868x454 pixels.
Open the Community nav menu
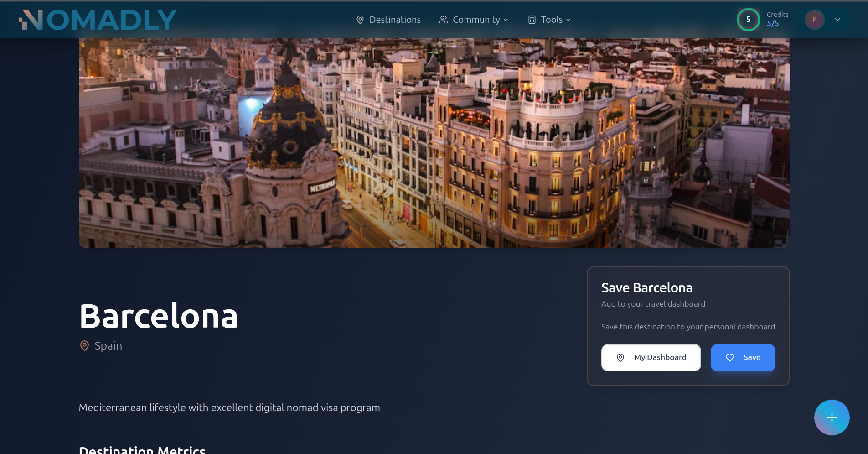474,20
